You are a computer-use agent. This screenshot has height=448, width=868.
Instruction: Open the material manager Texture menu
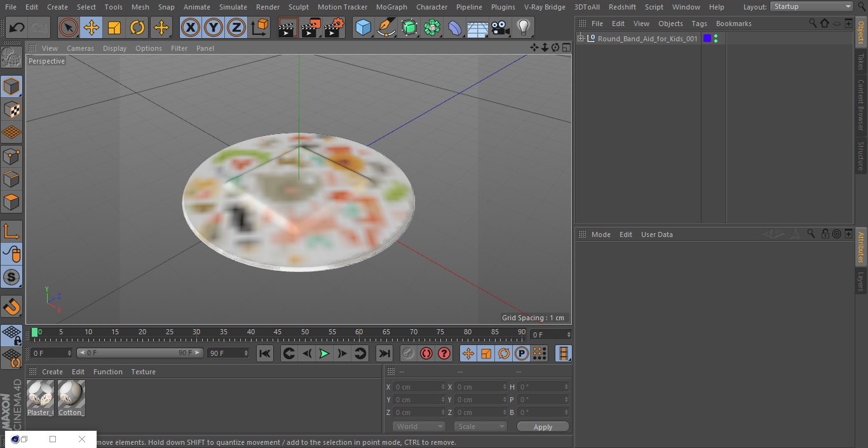(143, 372)
